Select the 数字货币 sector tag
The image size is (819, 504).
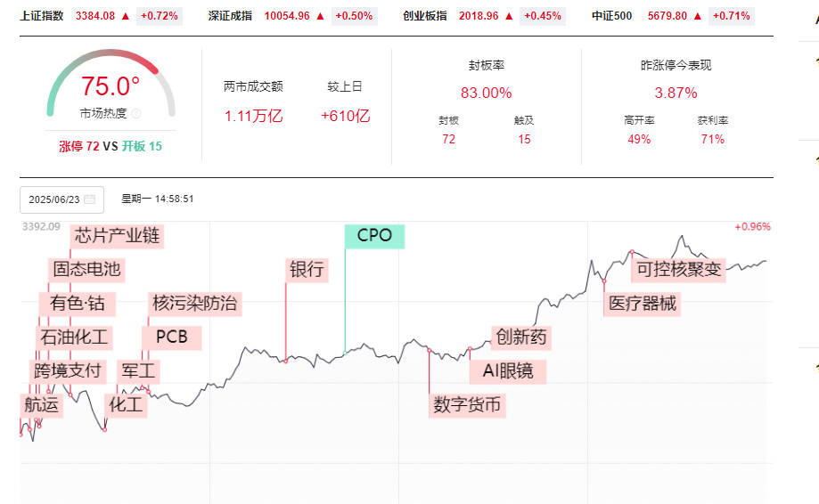(x=467, y=405)
